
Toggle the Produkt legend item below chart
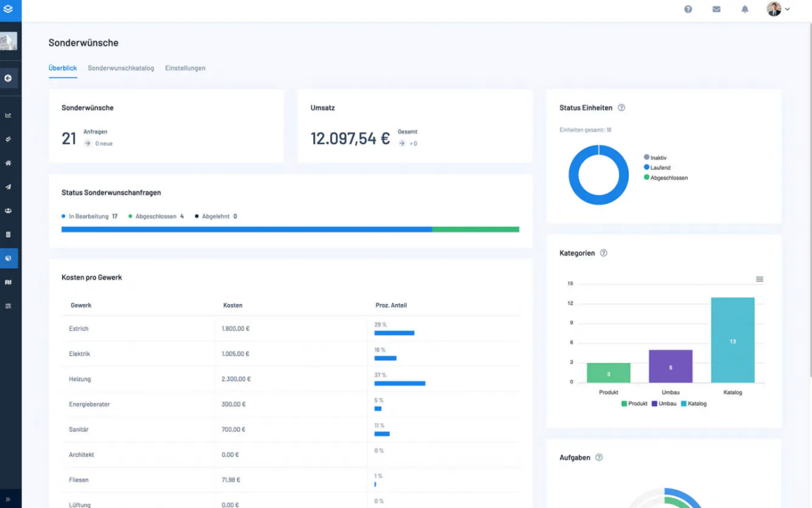click(x=634, y=404)
